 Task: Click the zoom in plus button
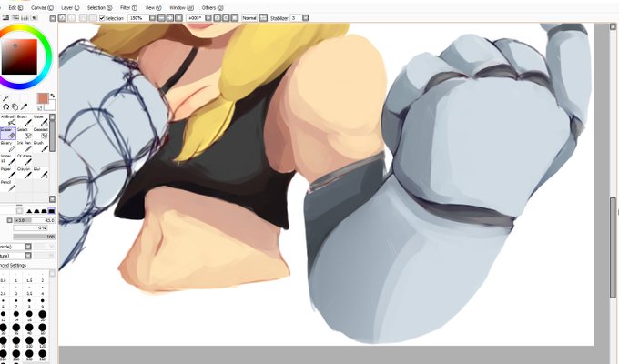(x=170, y=18)
